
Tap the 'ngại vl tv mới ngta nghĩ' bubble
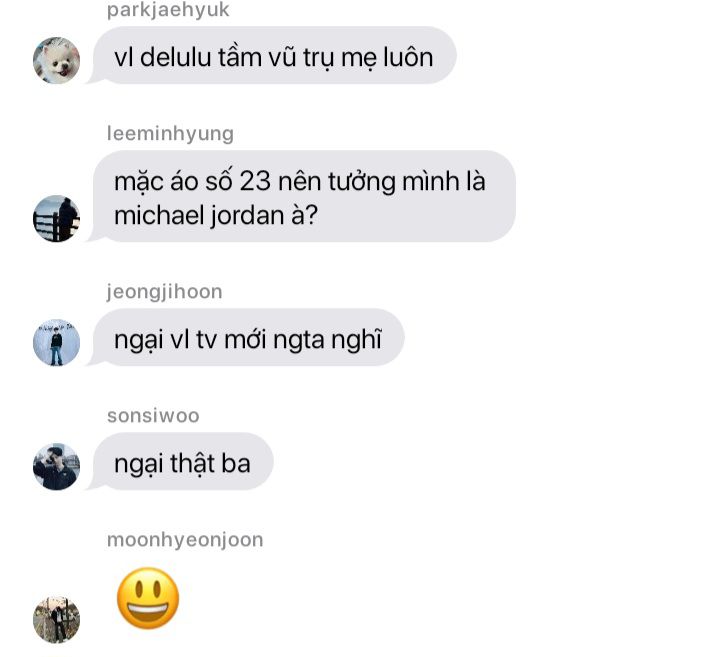(248, 337)
